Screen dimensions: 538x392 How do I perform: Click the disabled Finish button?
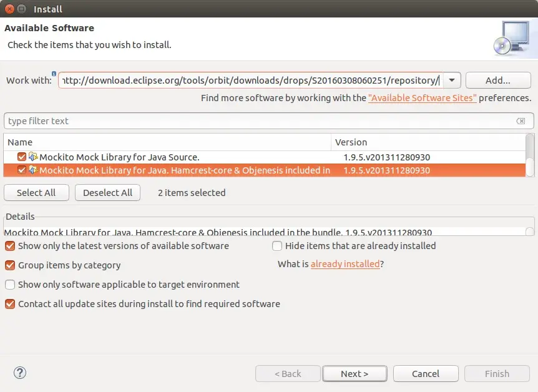(x=497, y=373)
